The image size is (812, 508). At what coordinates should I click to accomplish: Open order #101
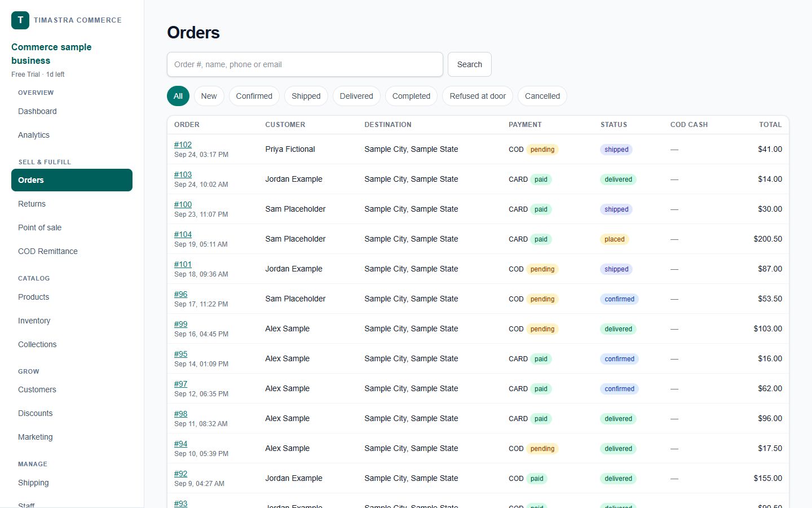(183, 264)
